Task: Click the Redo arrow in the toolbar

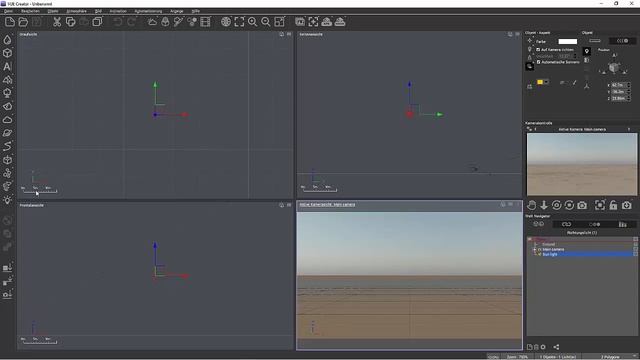Action: tap(131, 22)
